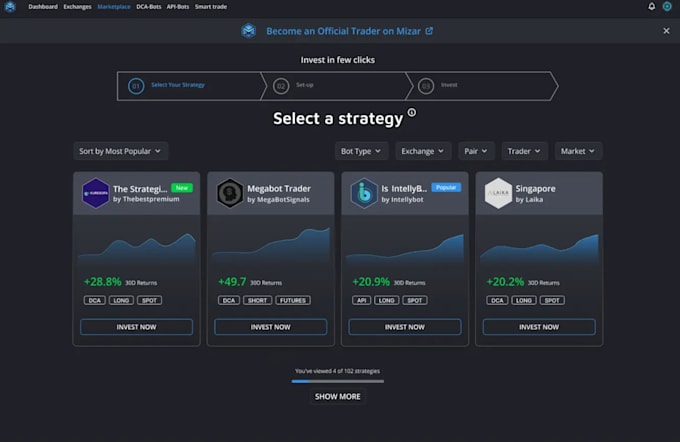This screenshot has height=442, width=680.
Task: Click the step 02 circle icon
Action: [281, 86]
